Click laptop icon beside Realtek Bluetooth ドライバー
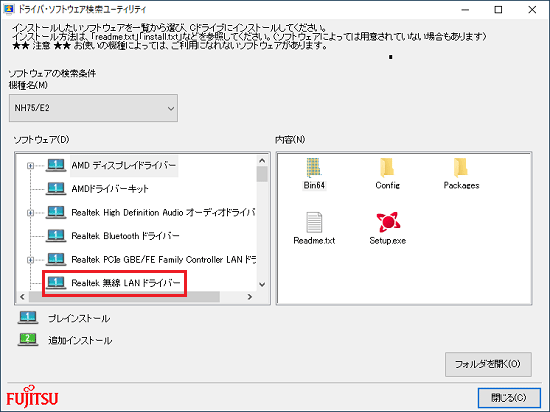This screenshot has height=412, width=550. (56, 236)
